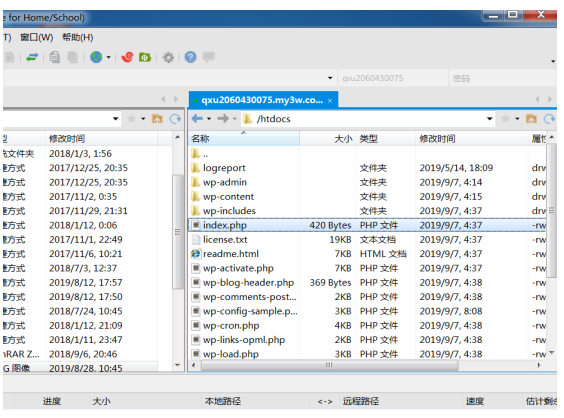Click remote pane scroll down arrow
This screenshot has height=418, width=564.
tap(552, 353)
